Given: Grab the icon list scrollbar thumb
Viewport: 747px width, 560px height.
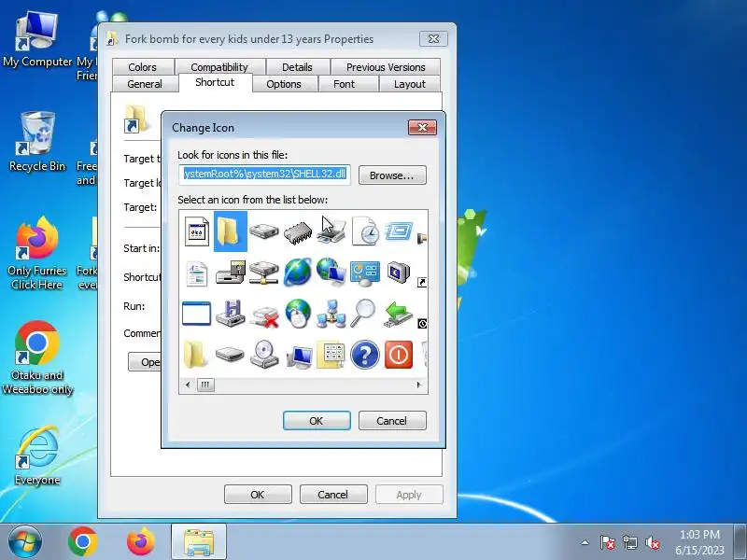Looking at the screenshot, I should click(205, 385).
